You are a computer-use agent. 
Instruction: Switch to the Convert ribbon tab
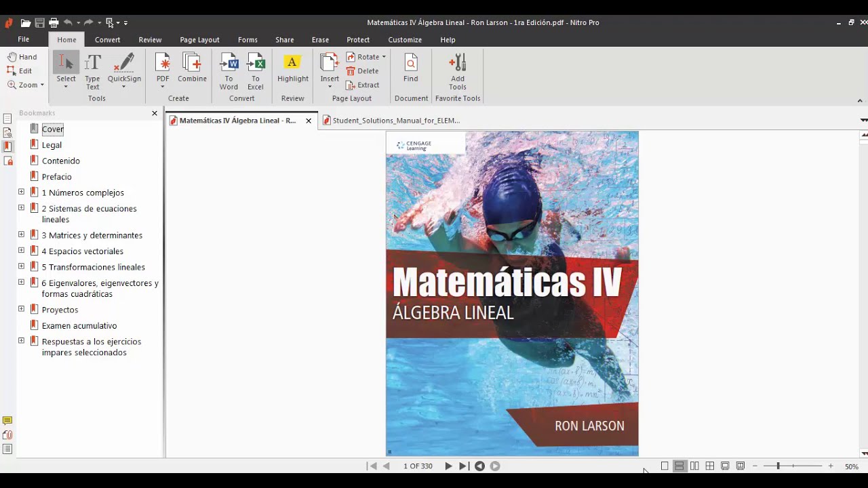point(108,40)
